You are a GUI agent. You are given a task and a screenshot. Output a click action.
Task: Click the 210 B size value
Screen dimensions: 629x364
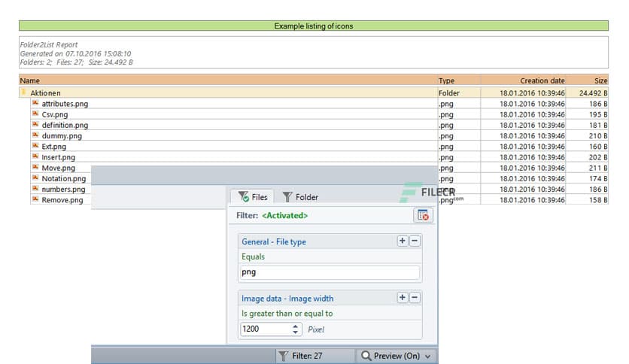point(598,136)
